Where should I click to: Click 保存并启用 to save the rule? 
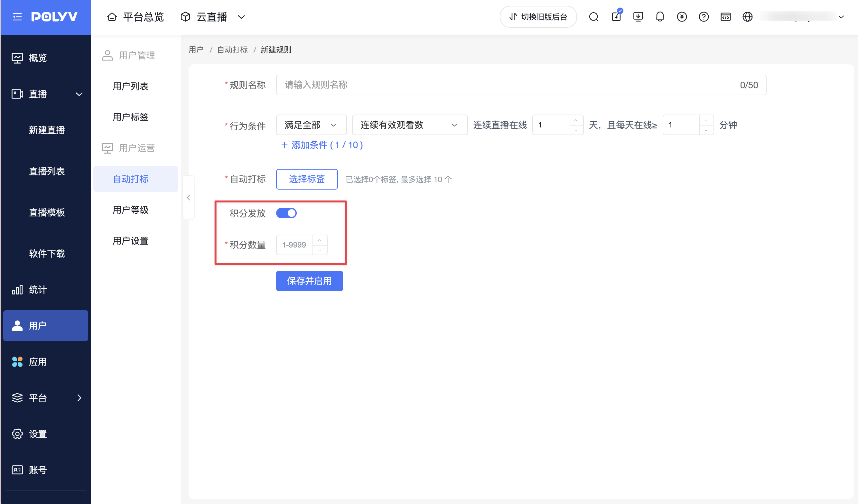309,281
